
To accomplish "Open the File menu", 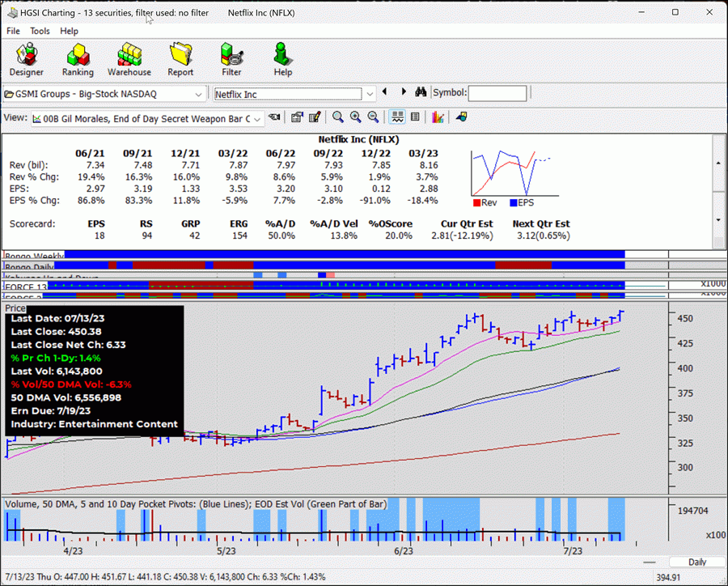I will 13,31.
